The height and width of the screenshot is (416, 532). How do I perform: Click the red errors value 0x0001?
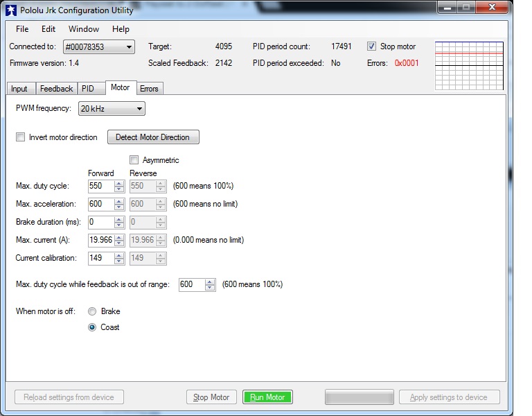407,63
